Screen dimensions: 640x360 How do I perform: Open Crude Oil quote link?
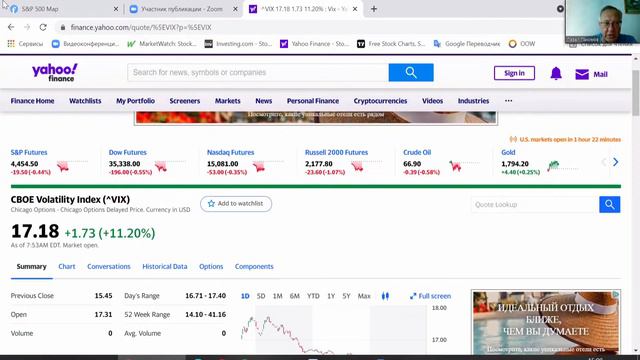tap(417, 152)
